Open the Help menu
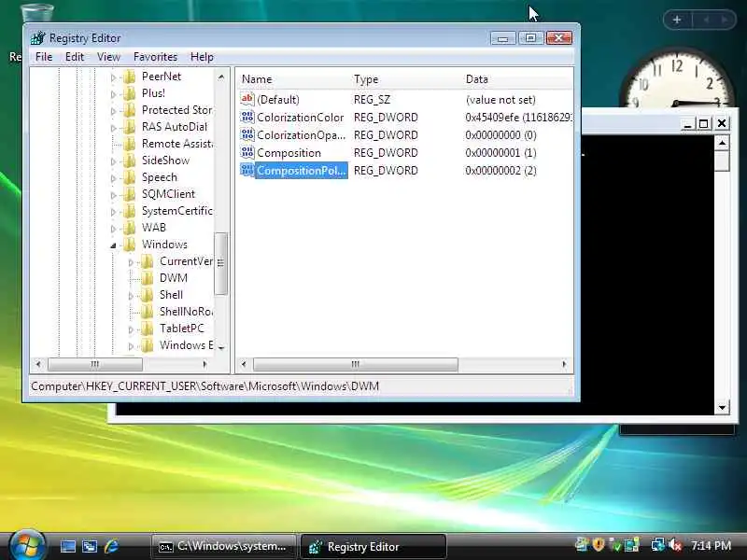Viewport: 747px width, 560px height. [202, 57]
